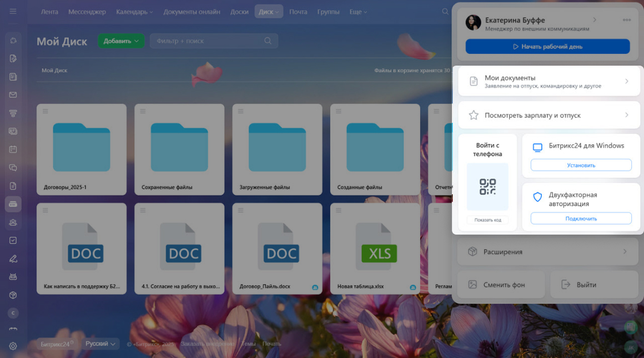Click the shield icon beside Двухфакторная авторизация
The height and width of the screenshot is (358, 644).
(537, 197)
